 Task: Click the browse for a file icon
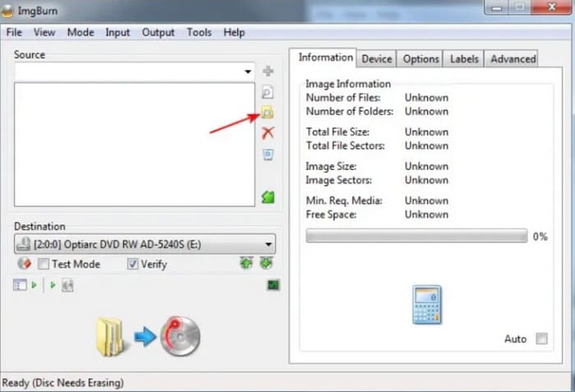coord(268,92)
